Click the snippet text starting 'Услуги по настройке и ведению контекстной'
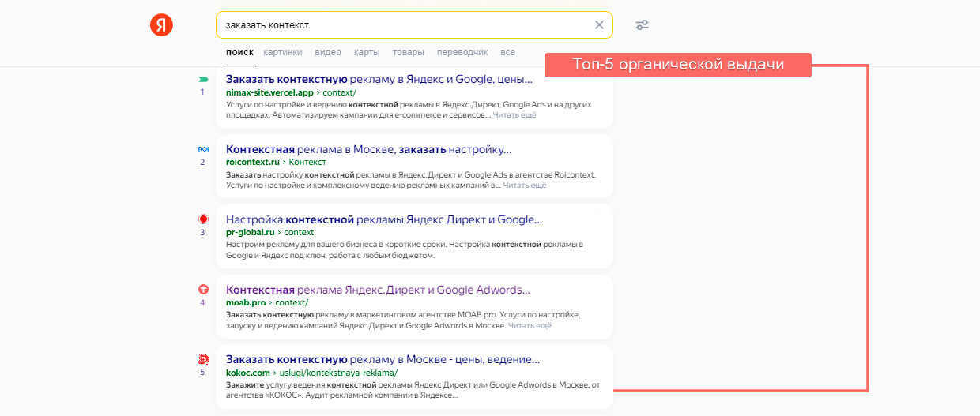This screenshot has width=980, height=416. [x=409, y=110]
